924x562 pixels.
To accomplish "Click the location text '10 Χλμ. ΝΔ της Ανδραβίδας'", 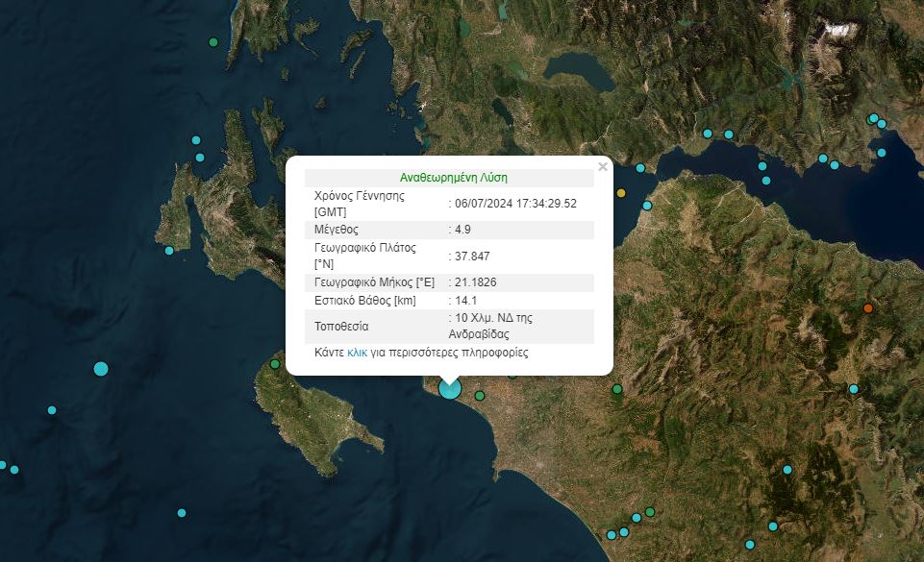I will [x=490, y=326].
